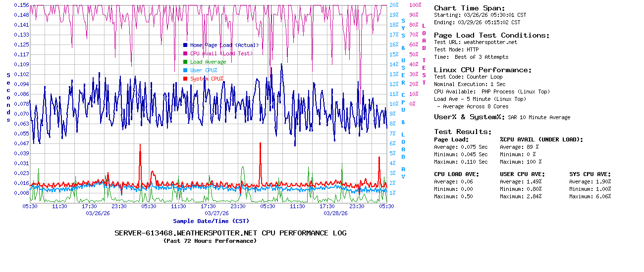Select the weatherspotter.net Test URL text

pos(490,42)
